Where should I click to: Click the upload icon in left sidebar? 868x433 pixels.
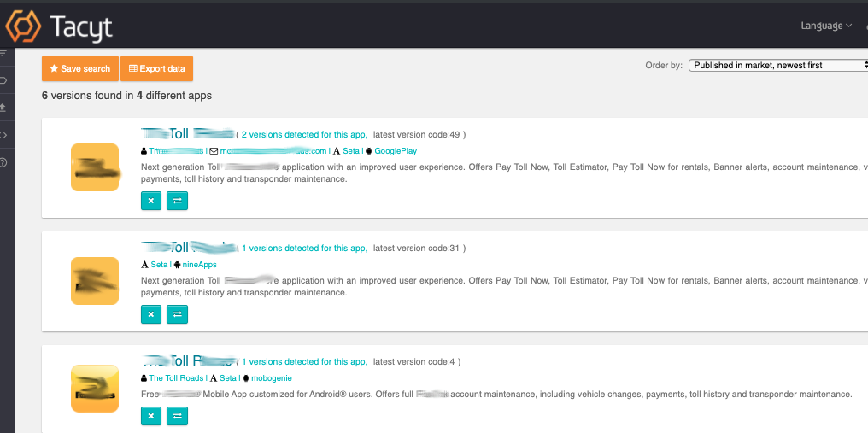pyautogui.click(x=3, y=108)
